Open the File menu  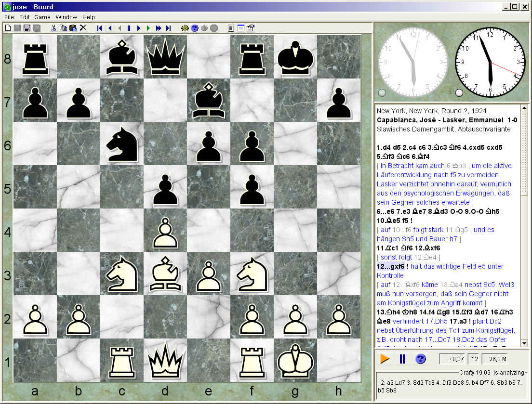9,17
